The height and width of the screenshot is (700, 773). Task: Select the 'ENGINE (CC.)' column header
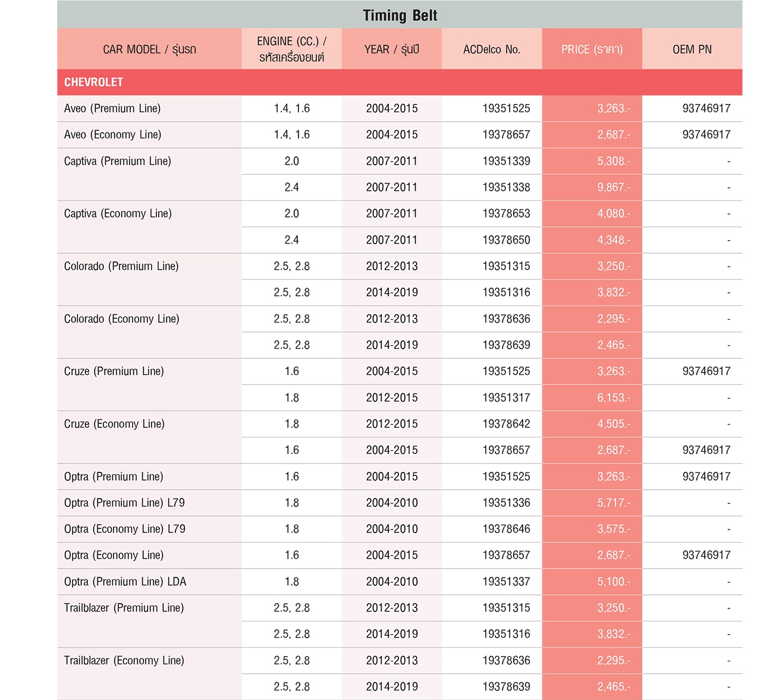(291, 49)
